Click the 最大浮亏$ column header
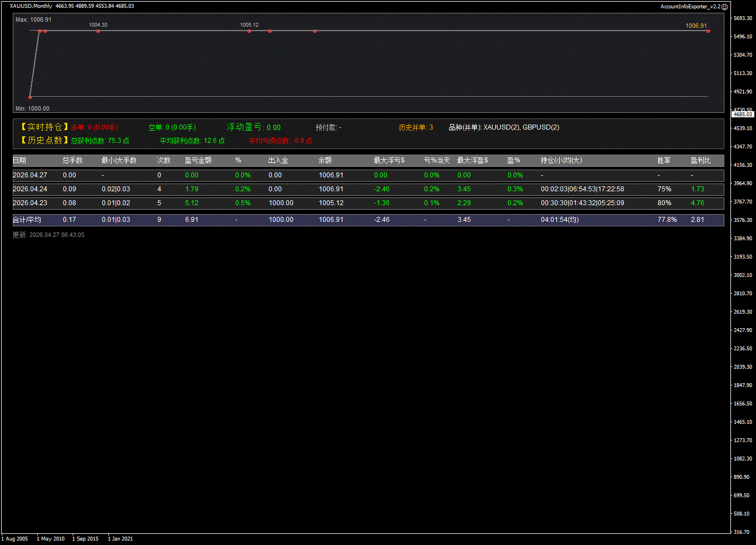This screenshot has width=756, height=545. [x=389, y=160]
